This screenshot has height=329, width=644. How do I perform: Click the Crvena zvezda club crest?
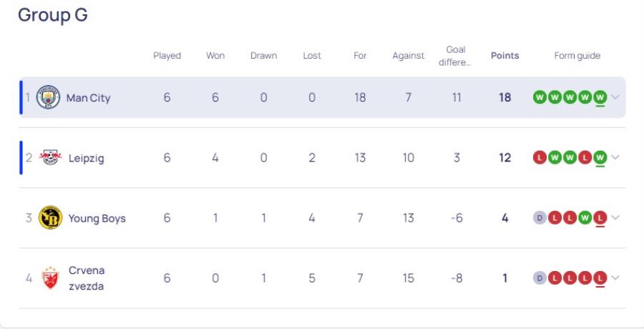click(51, 278)
